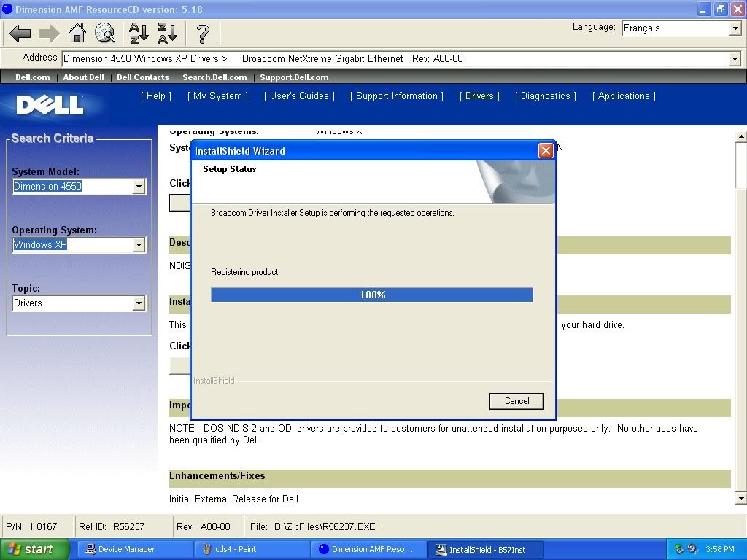
Task: Switch to My System section
Action: 217,96
